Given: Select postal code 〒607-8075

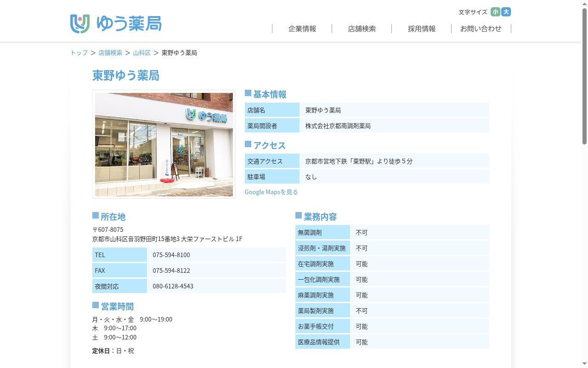Looking at the screenshot, I should [108, 230].
